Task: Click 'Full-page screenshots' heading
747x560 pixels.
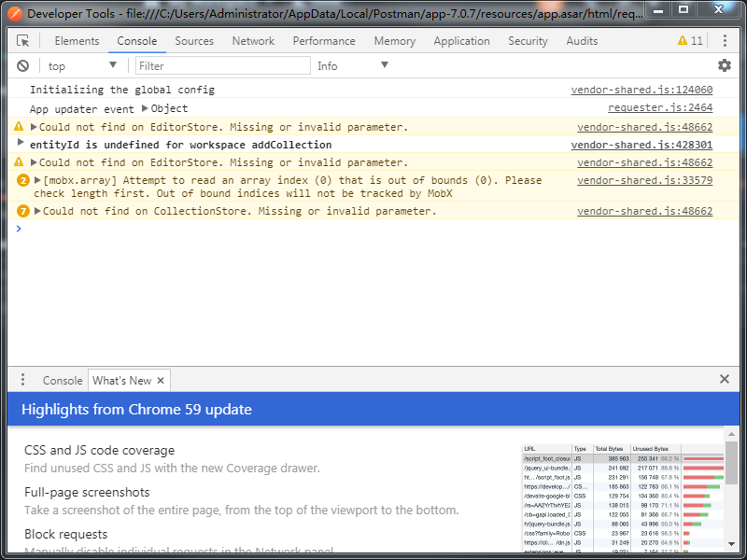Action: coord(87,492)
